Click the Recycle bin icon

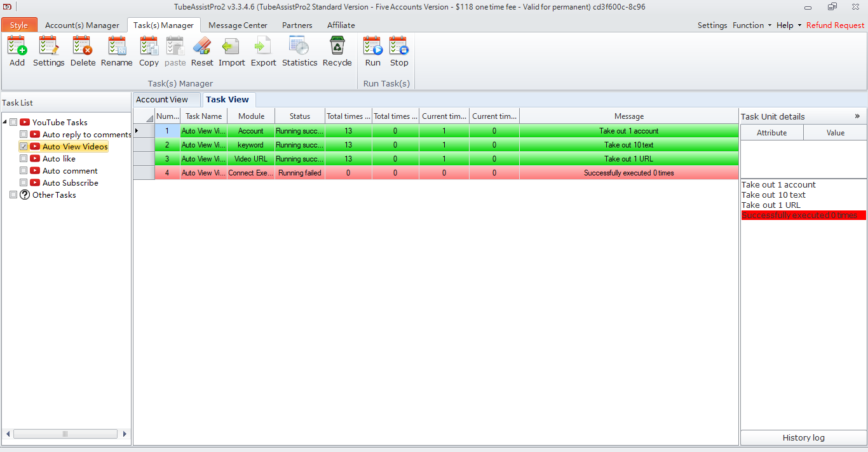tap(337, 47)
